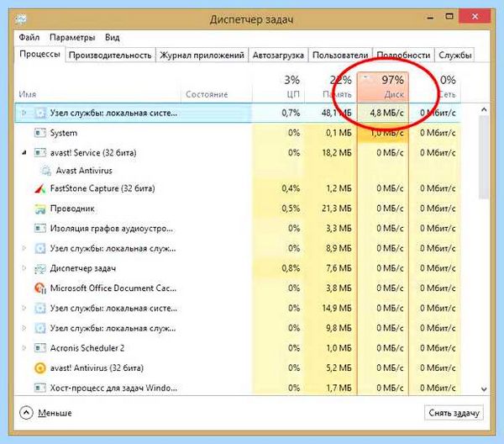
Task: Expand the Acronis Scheduler 2 row
Action: (x=24, y=348)
